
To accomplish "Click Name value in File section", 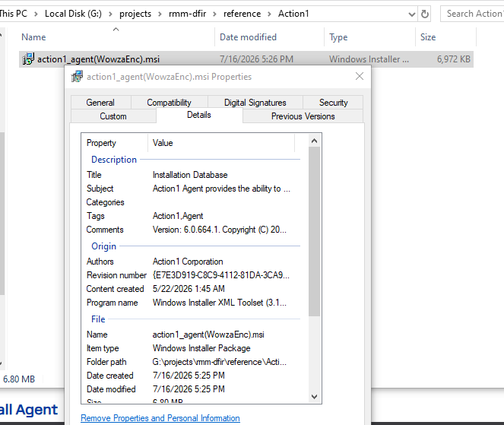I will pos(208,335).
